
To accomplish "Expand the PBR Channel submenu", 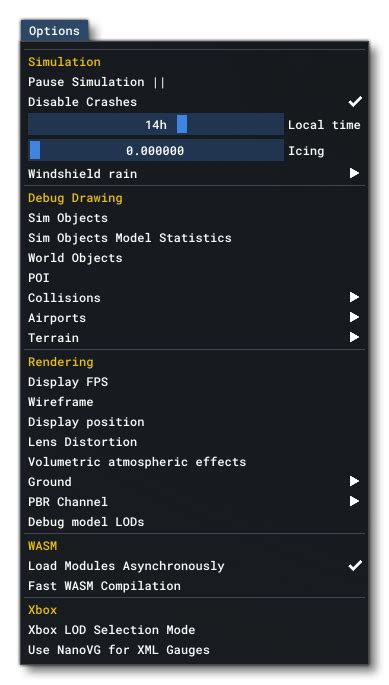I will pyautogui.click(x=194, y=502).
